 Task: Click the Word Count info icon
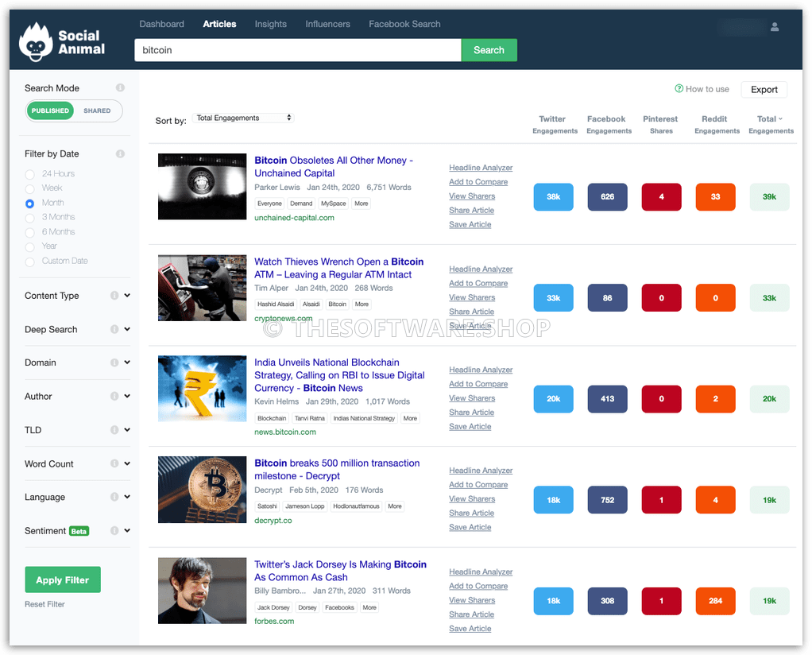114,463
